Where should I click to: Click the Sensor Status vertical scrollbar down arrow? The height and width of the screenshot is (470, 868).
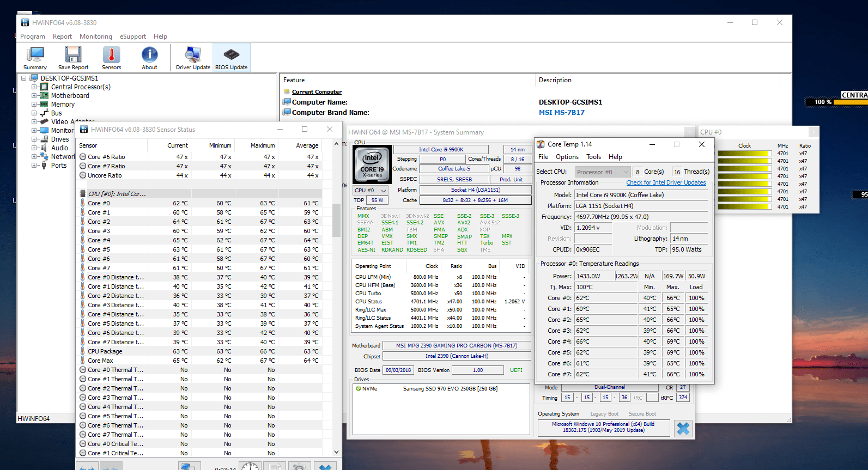336,452
